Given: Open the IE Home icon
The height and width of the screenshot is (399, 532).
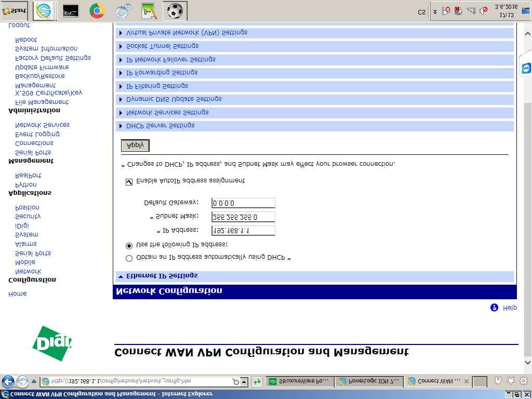Looking at the screenshot, I should [498, 381].
